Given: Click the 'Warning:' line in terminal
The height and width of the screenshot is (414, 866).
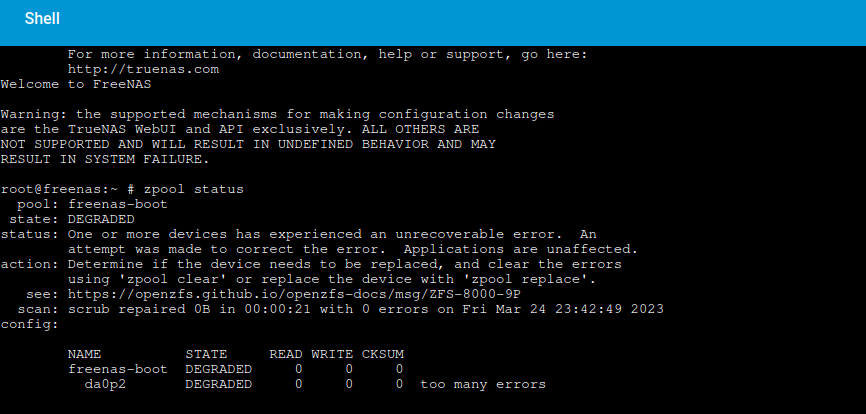Looking at the screenshot, I should pos(277,114).
